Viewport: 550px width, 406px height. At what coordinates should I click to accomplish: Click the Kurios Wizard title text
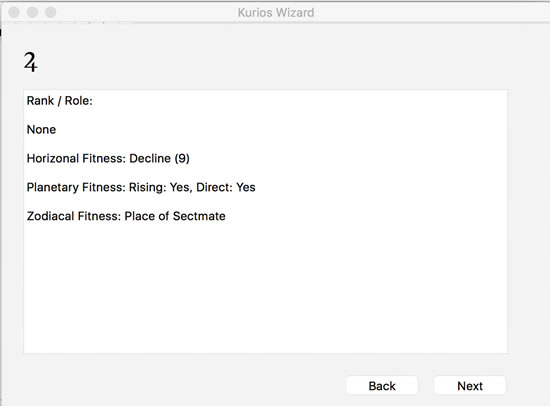276,13
